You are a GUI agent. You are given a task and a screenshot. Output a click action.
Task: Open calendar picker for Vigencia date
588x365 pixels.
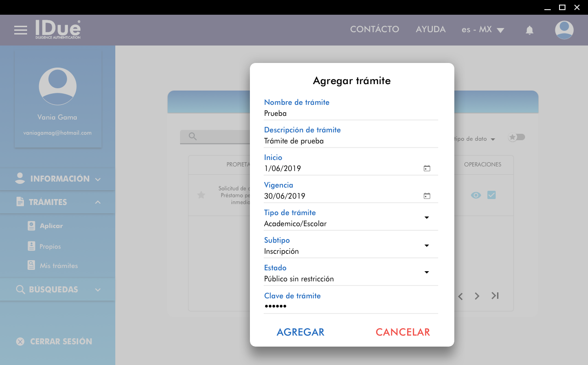click(427, 196)
